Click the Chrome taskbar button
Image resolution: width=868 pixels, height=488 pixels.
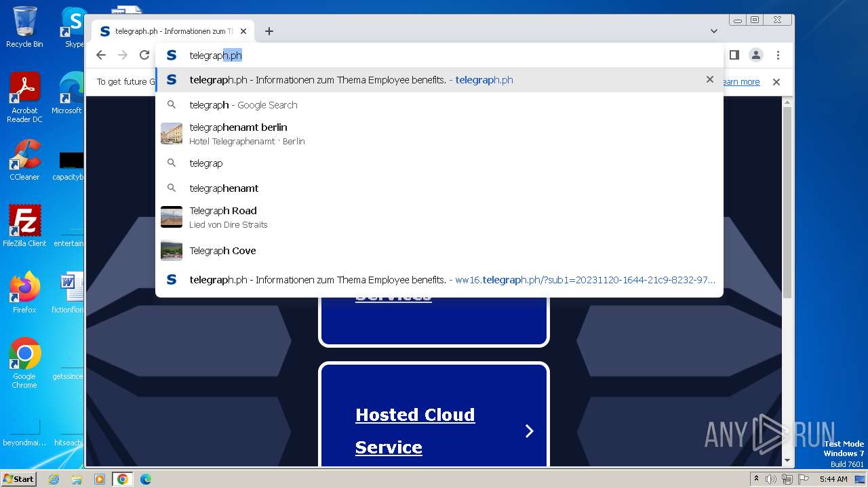(x=123, y=479)
